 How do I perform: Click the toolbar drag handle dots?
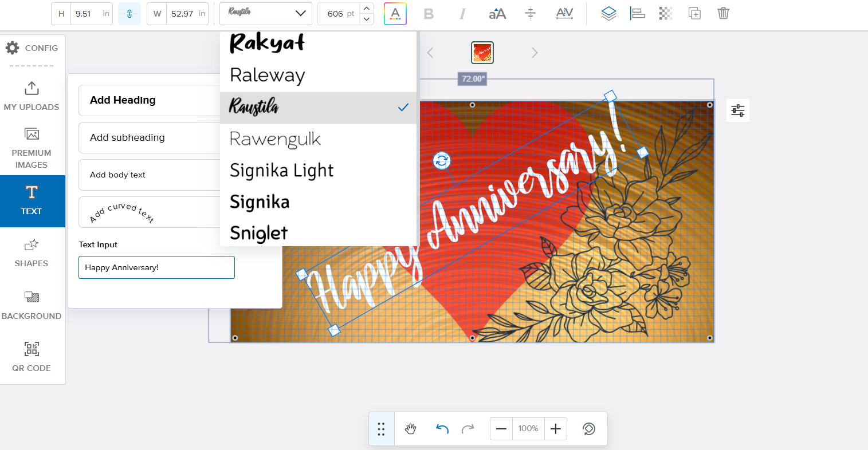click(381, 429)
